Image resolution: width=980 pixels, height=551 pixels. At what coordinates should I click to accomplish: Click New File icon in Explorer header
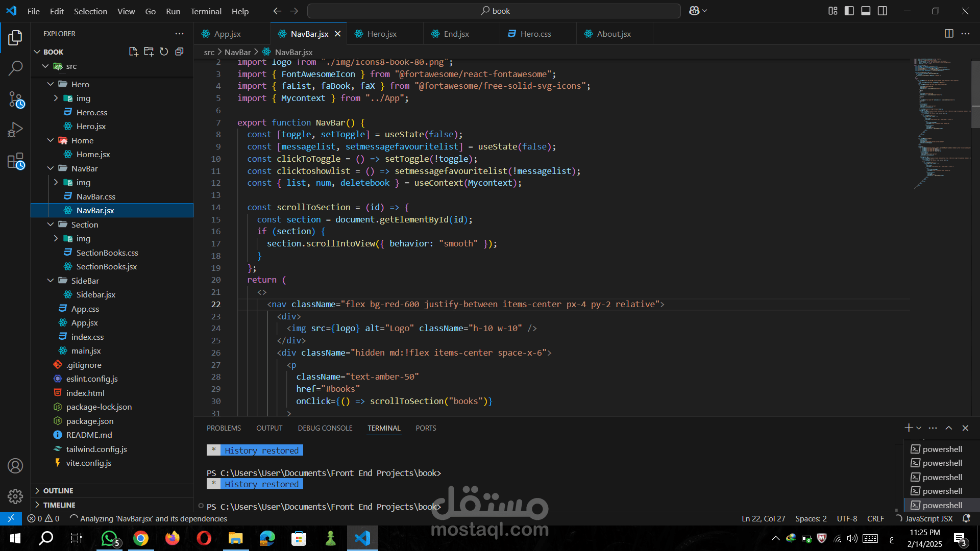coord(133,52)
